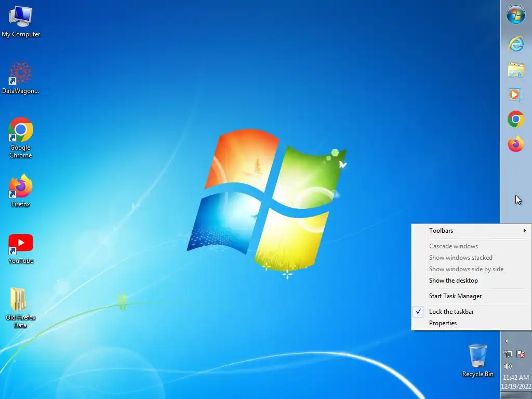Launch Chrome from the taskbar
This screenshot has height=399, width=532.
coord(516,119)
